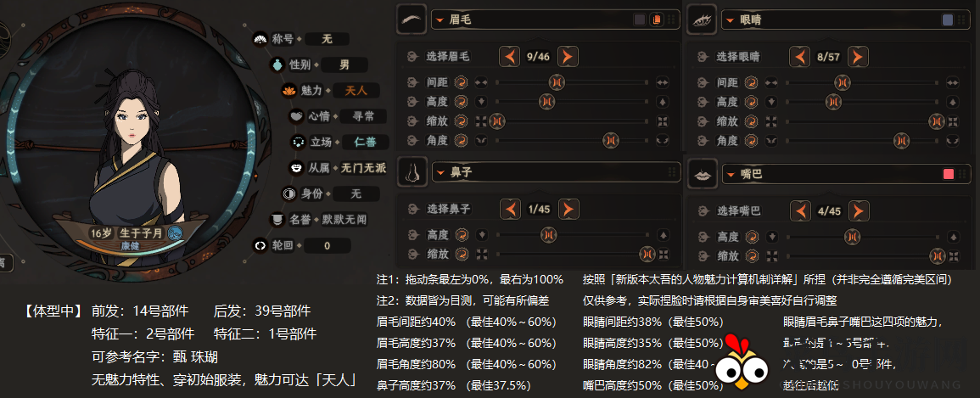The image size is (980, 398).
Task: Click the eyebrow category icon
Action: click(412, 20)
